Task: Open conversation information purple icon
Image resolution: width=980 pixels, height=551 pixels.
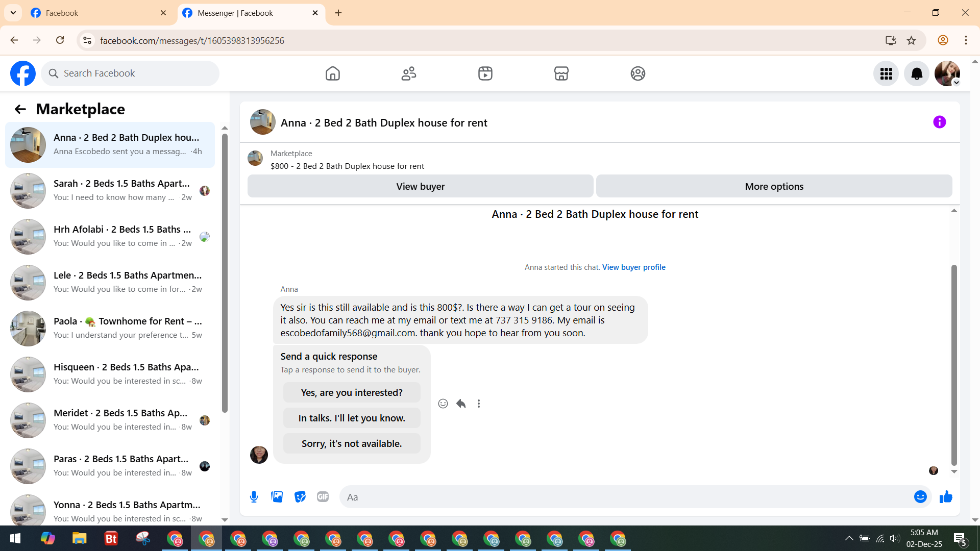Action: (x=939, y=122)
